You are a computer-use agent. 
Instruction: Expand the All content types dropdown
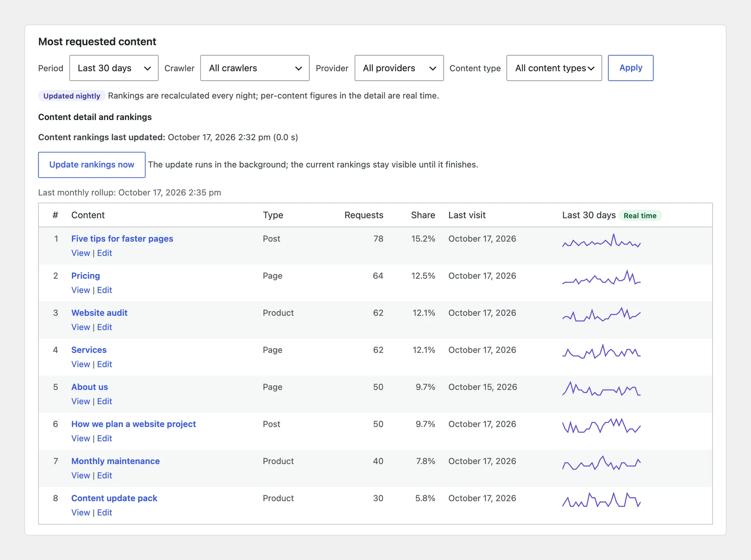point(554,68)
